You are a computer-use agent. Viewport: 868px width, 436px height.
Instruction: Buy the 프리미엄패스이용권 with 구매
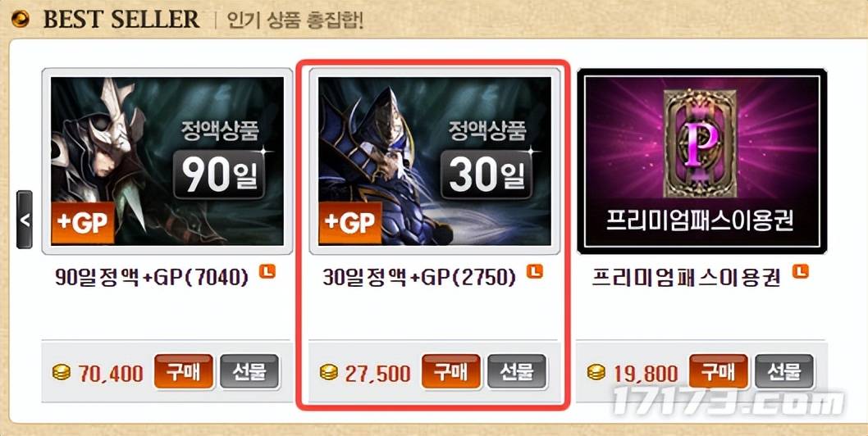[719, 372]
